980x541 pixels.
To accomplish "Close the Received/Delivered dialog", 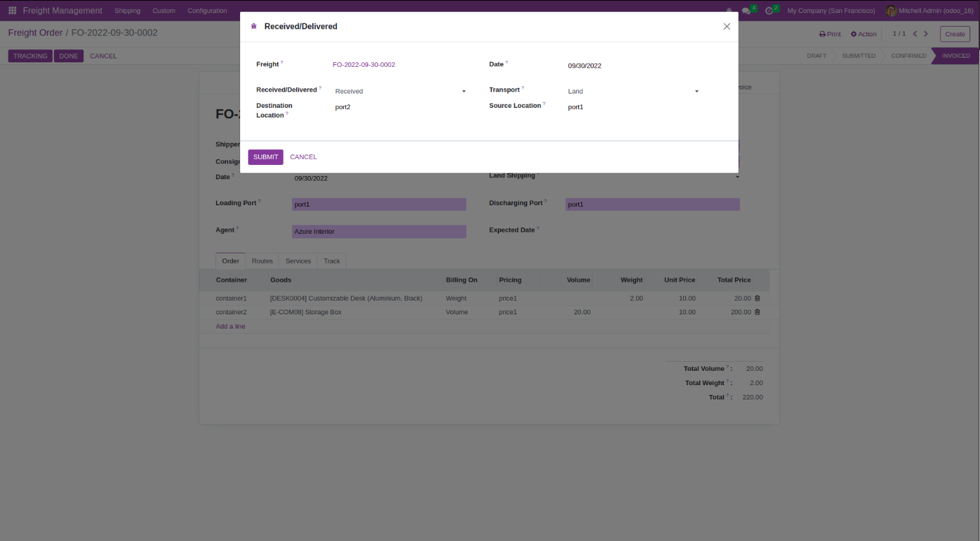I will click(x=727, y=27).
